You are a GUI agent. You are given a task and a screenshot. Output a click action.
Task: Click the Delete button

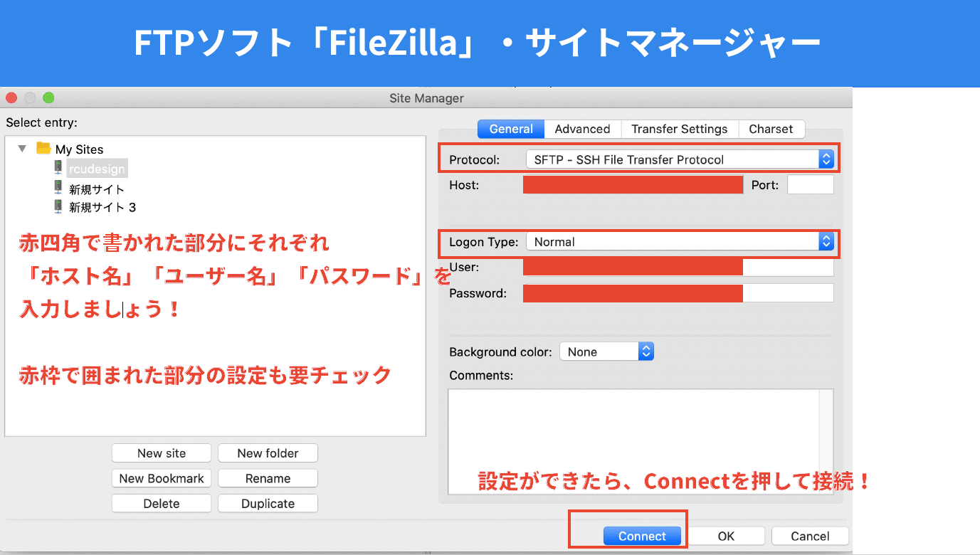coord(162,503)
